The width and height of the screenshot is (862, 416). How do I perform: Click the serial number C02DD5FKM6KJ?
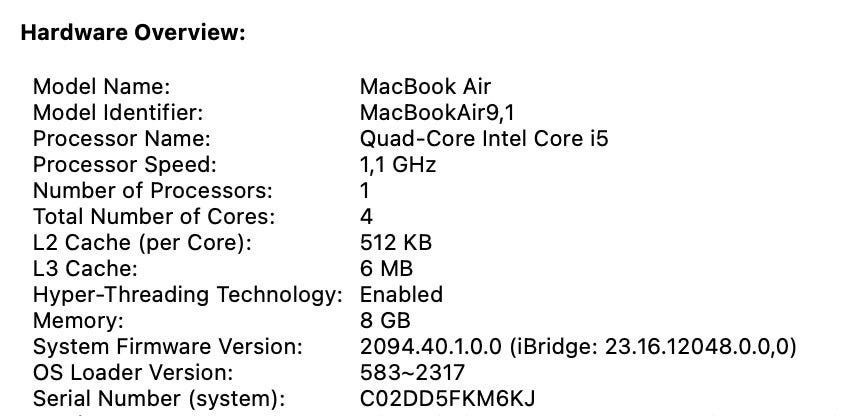coord(447,399)
